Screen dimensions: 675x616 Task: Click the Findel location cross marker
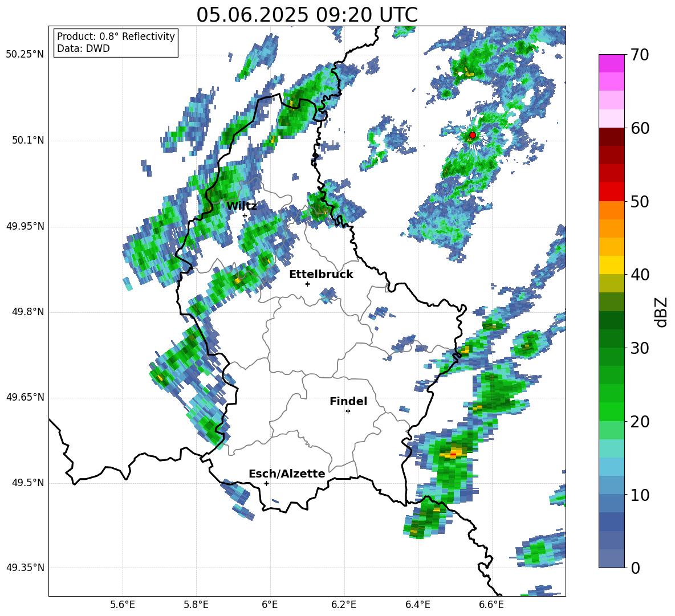(348, 411)
